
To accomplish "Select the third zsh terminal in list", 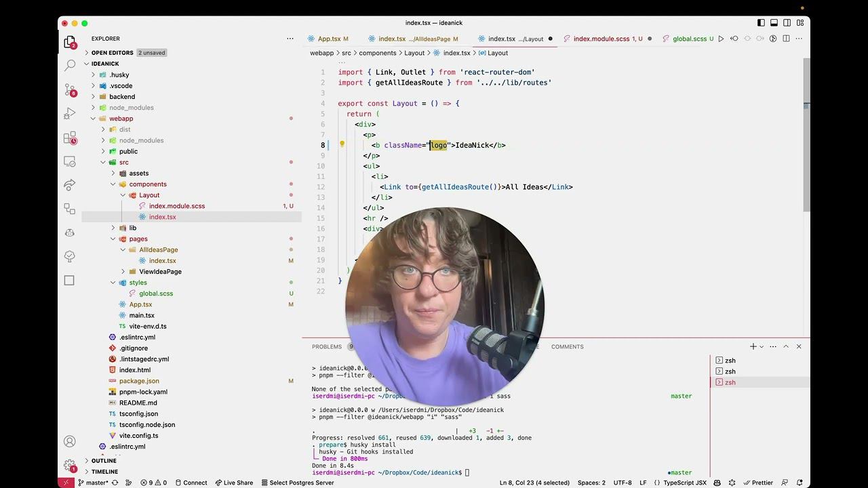I will click(759, 382).
